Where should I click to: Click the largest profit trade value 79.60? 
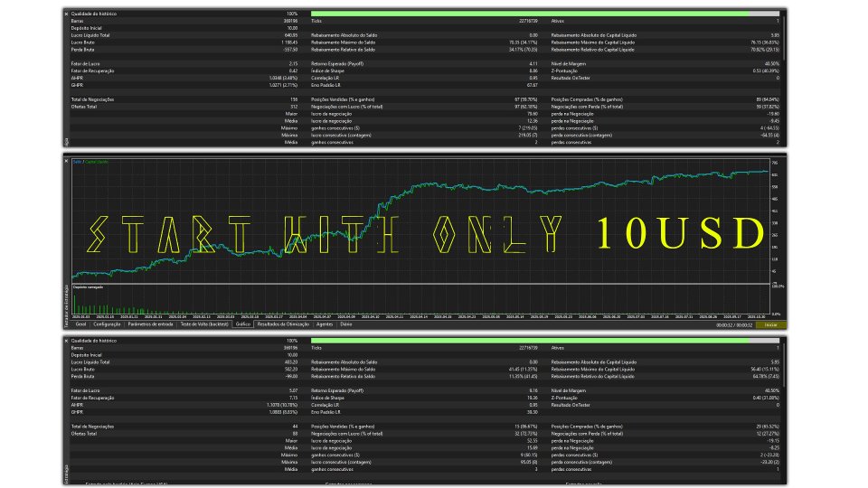coord(533,114)
